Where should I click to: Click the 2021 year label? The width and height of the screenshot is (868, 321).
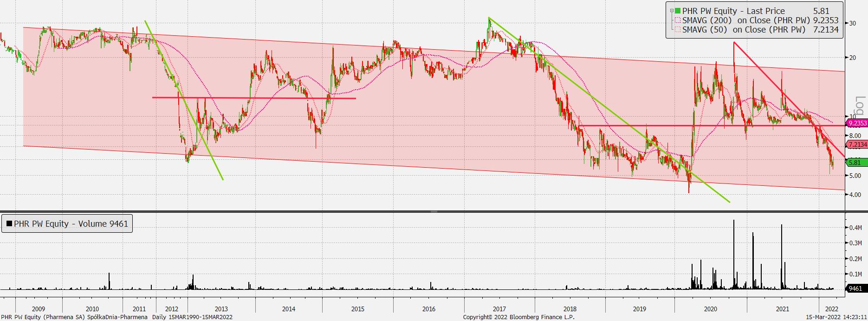(x=782, y=309)
